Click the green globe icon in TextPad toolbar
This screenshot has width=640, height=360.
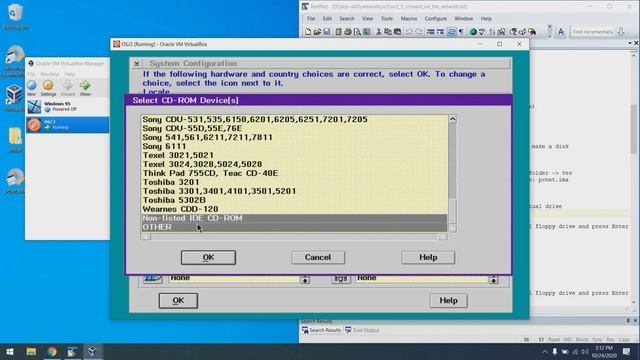point(473,32)
